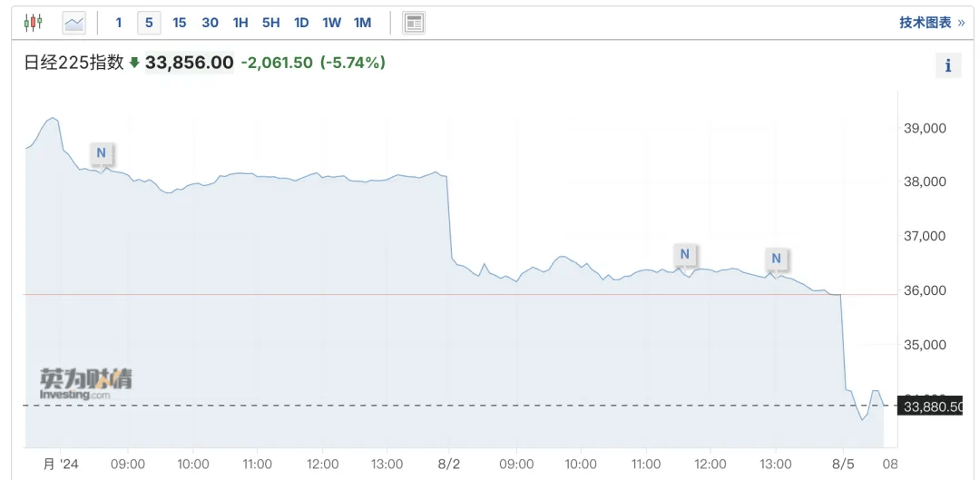Switch to candlestick chart type icon
The width and height of the screenshot is (980, 480).
pos(34,23)
